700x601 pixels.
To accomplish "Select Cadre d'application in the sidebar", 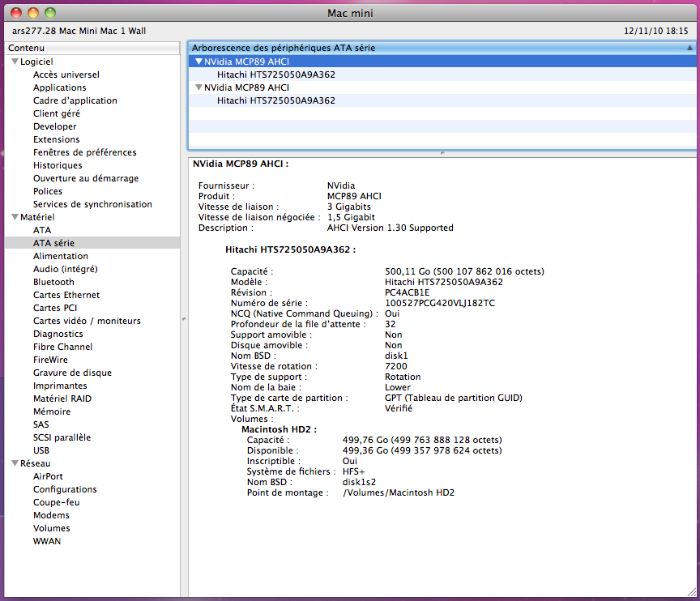I will point(75,100).
